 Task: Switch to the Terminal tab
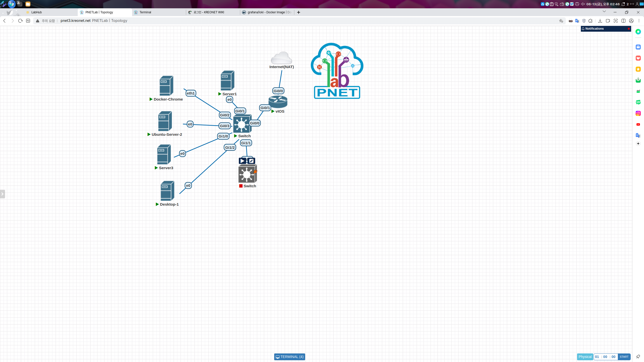click(158, 12)
